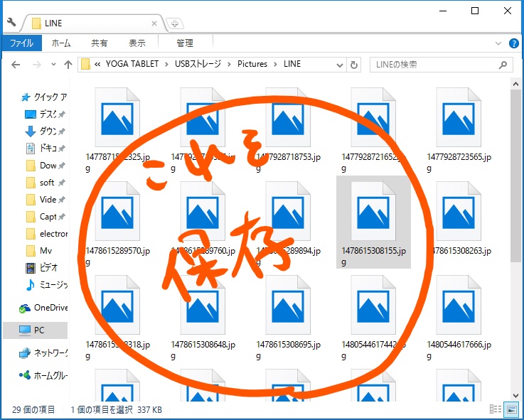524x420 pixels.
Task: Open the wrench settings icon in tab bar
Action: pos(11,23)
